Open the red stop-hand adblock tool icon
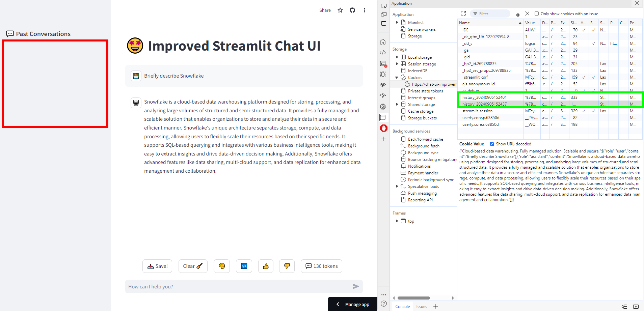 tap(383, 128)
